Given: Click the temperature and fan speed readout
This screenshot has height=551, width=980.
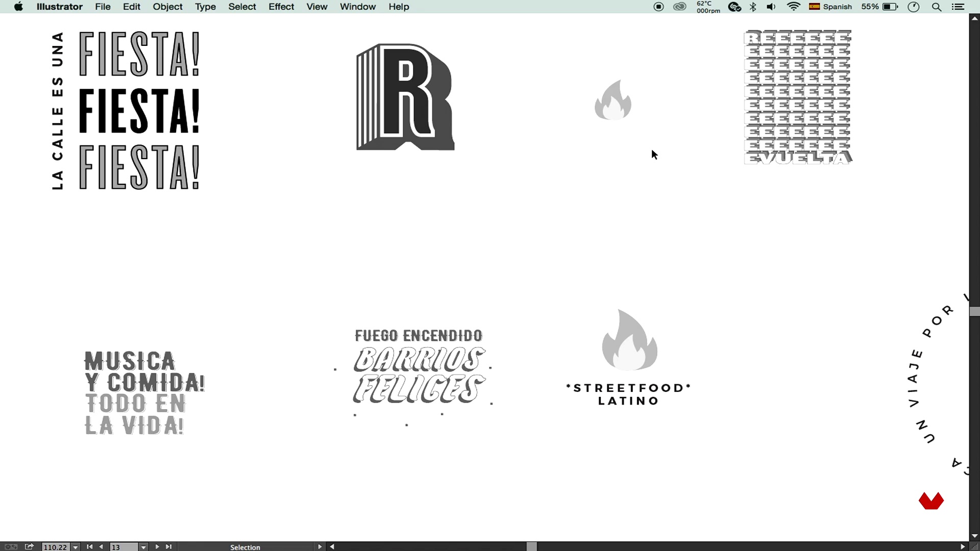Looking at the screenshot, I should (708, 7).
